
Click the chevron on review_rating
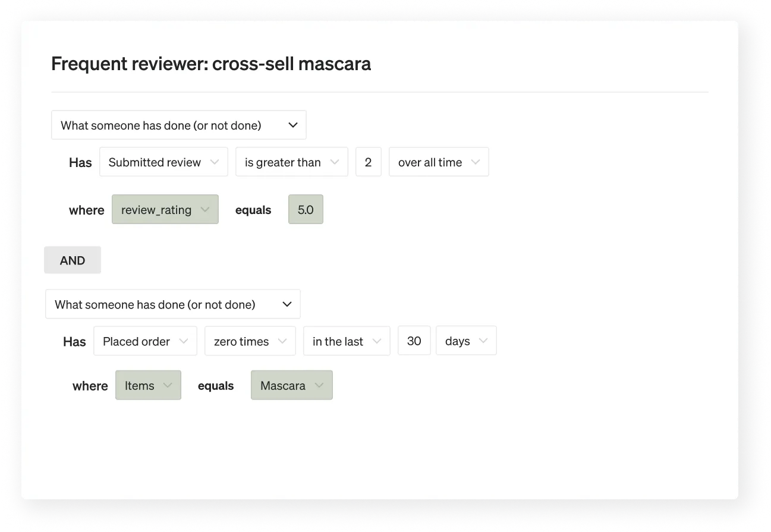coord(206,209)
